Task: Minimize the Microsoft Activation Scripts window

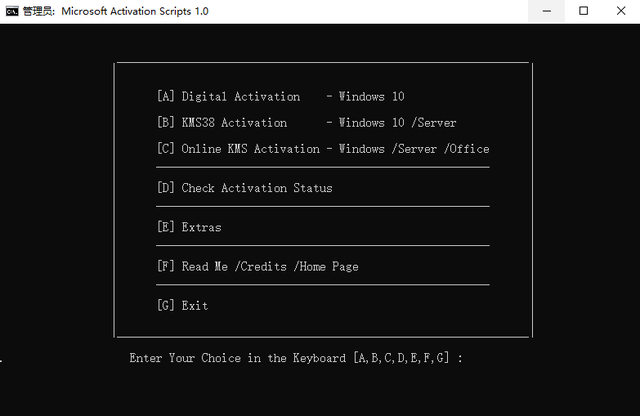Action: pyautogui.click(x=547, y=11)
